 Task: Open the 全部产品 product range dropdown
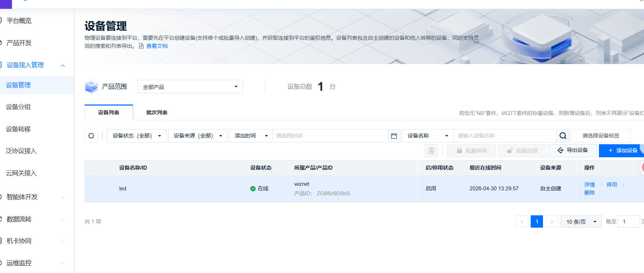click(190, 87)
